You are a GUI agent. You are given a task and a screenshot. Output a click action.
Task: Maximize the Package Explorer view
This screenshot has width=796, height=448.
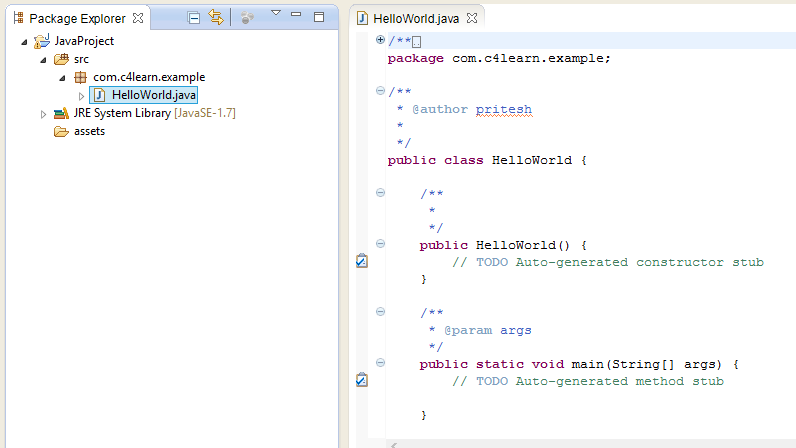pyautogui.click(x=319, y=17)
